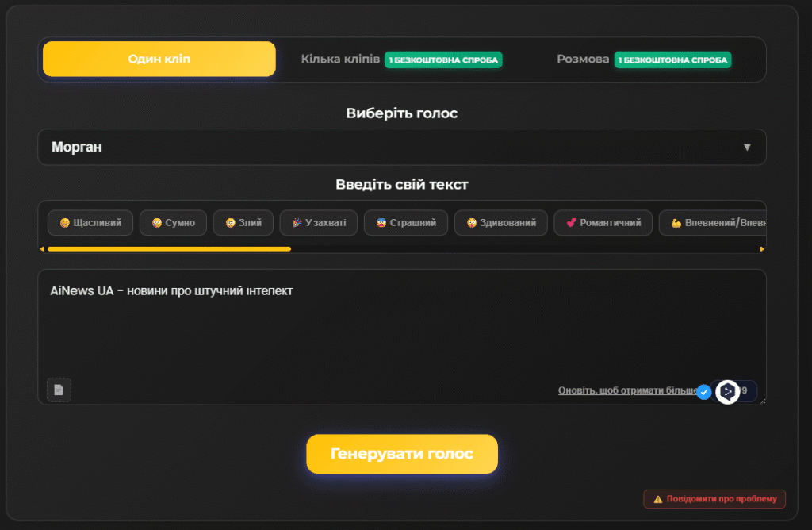The height and width of the screenshot is (530, 812).
Task: Click Повідомити про проблему button
Action: [x=714, y=499]
